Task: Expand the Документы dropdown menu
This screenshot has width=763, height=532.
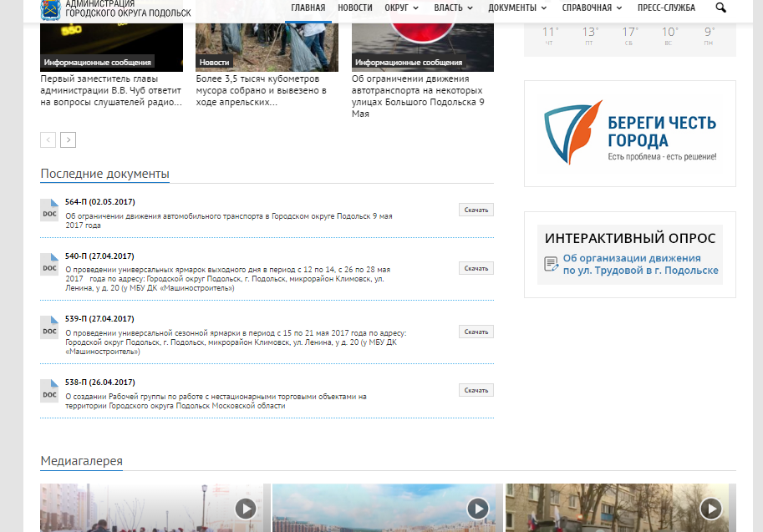Action: click(517, 8)
